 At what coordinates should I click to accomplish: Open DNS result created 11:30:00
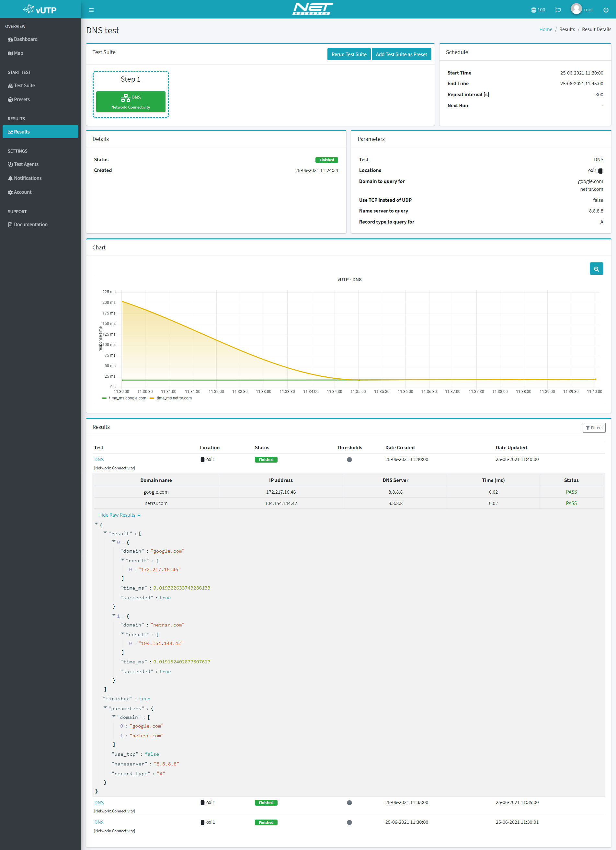[x=99, y=822]
